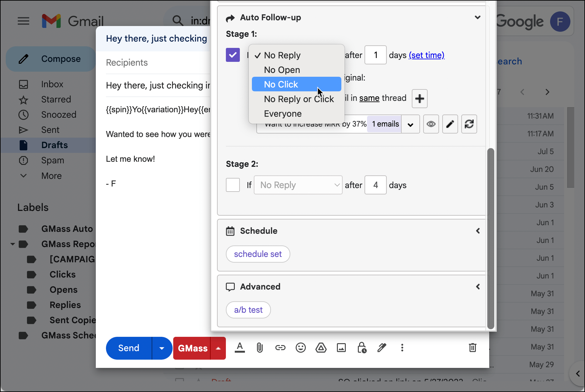The image size is (585, 392).
Task: Select No Open in the dropdown list
Action: (297, 70)
